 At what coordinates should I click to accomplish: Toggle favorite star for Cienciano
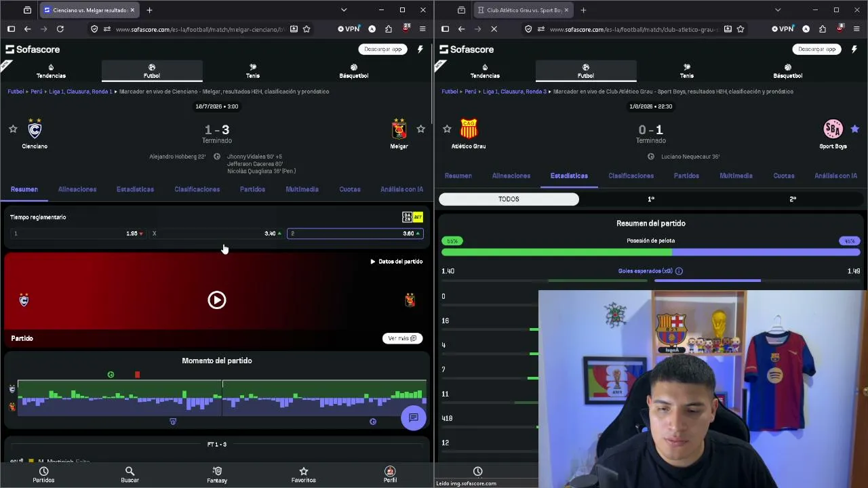(13, 129)
